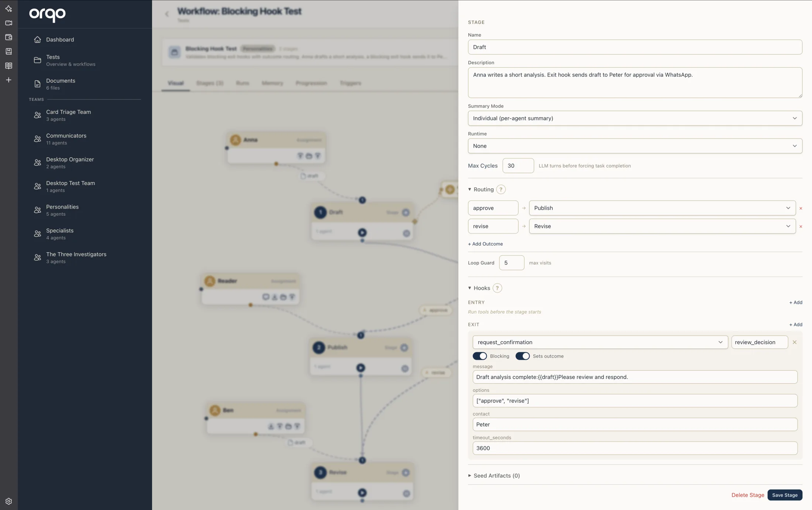Switch to the Runs tab
This screenshot has width=812, height=510.
[242, 83]
